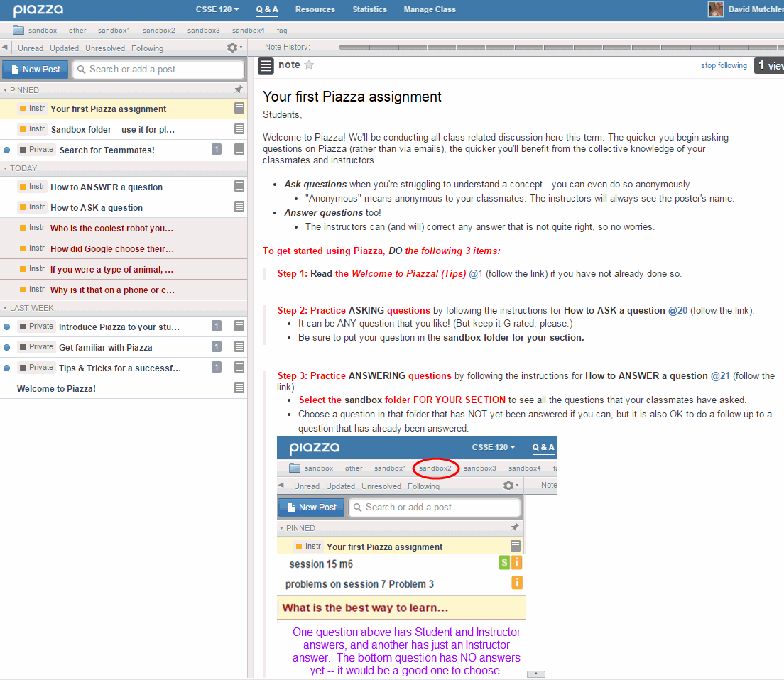Open the Manage Class tab

tap(430, 9)
